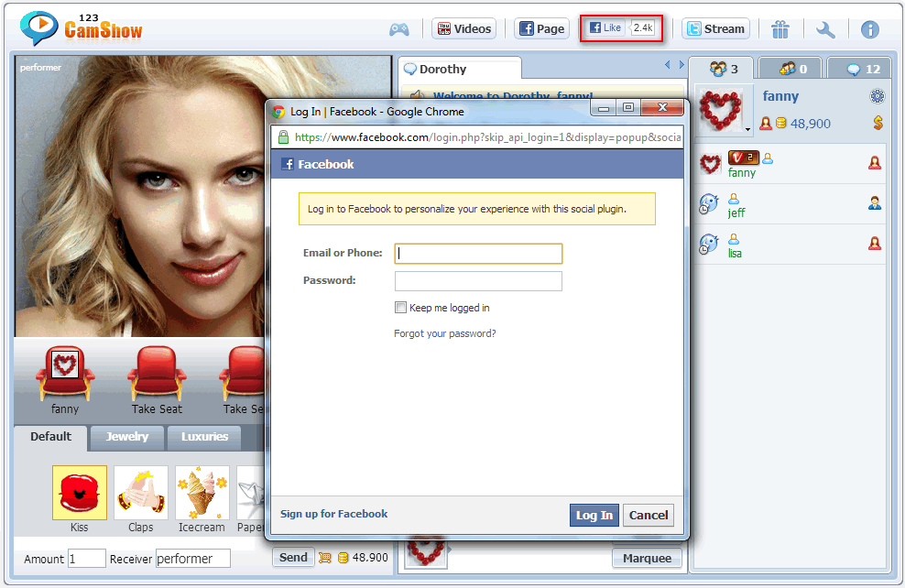
Task: Open the Twitter Stream button
Action: (715, 29)
